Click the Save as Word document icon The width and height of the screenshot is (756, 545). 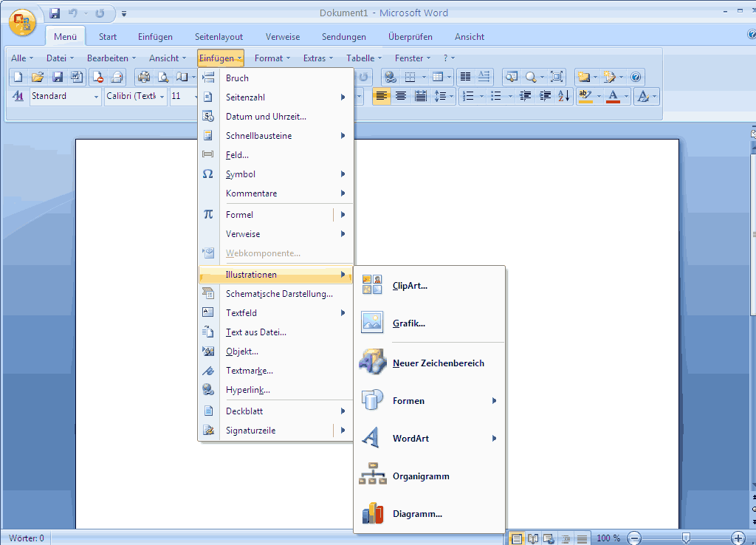[76, 77]
